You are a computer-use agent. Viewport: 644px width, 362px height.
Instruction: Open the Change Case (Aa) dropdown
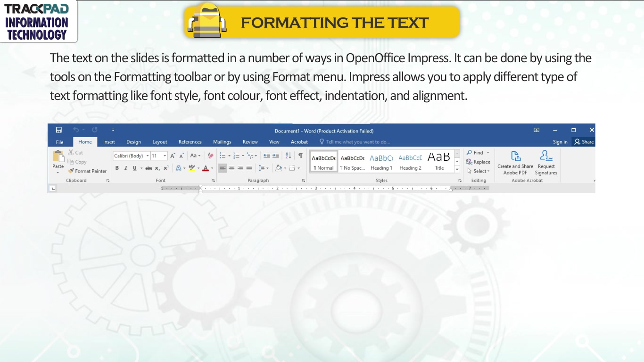(x=195, y=156)
